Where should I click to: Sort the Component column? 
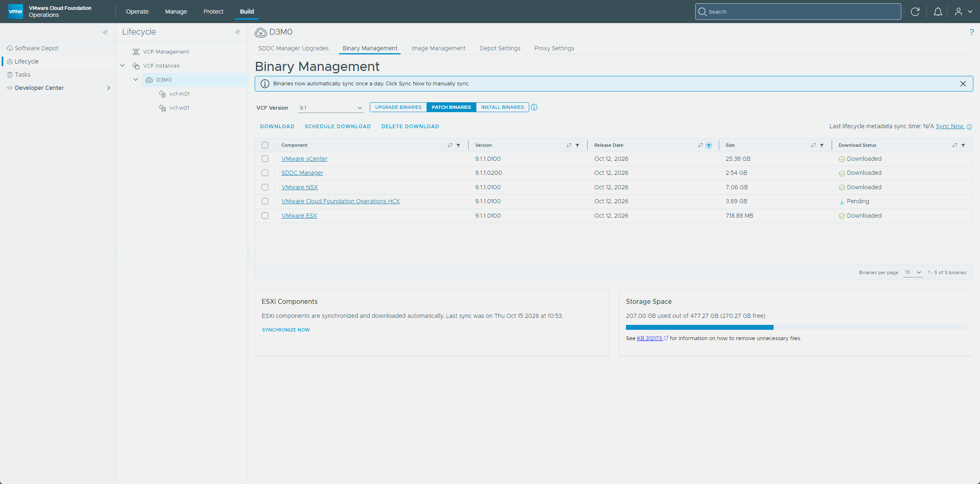(x=450, y=145)
